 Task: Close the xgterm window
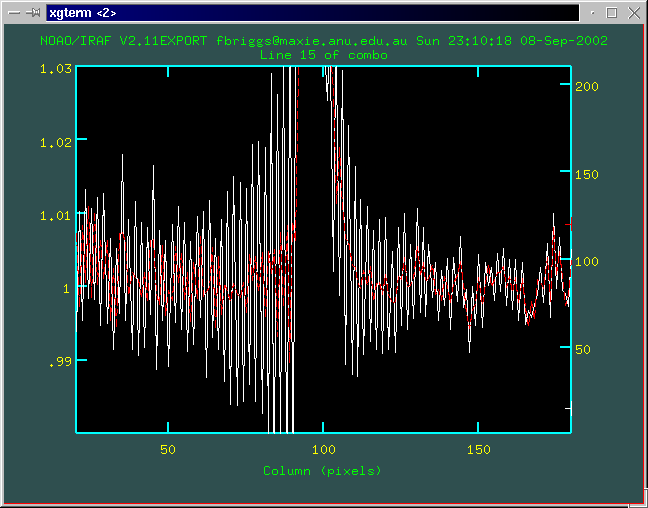point(634,13)
